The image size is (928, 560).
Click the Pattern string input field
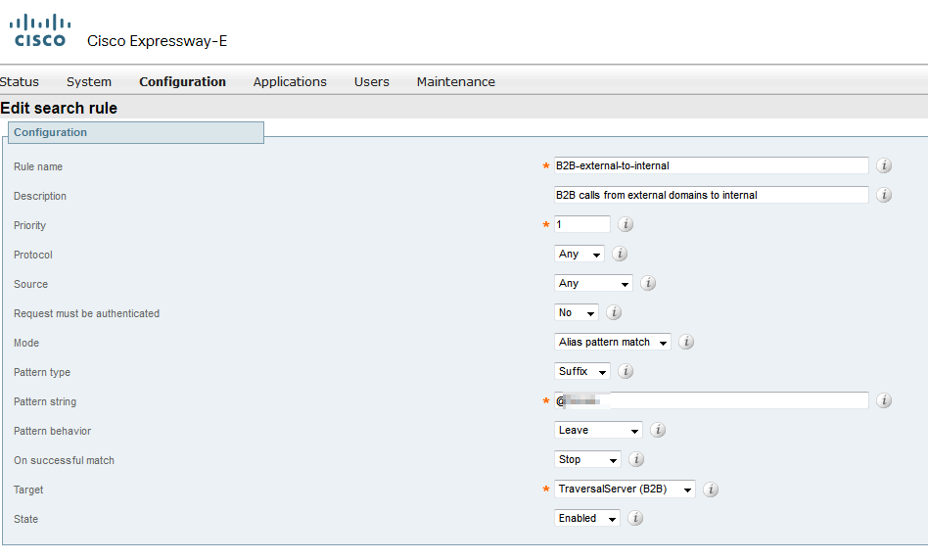(712, 400)
